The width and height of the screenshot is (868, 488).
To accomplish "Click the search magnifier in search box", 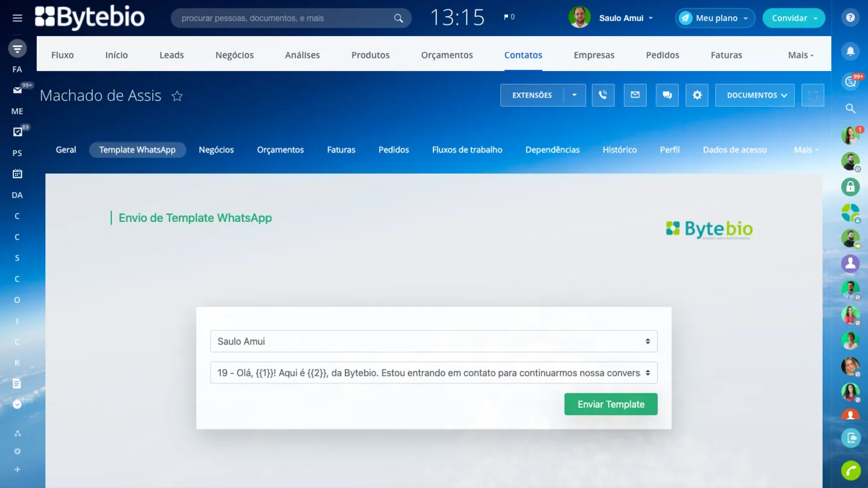I will [x=398, y=18].
